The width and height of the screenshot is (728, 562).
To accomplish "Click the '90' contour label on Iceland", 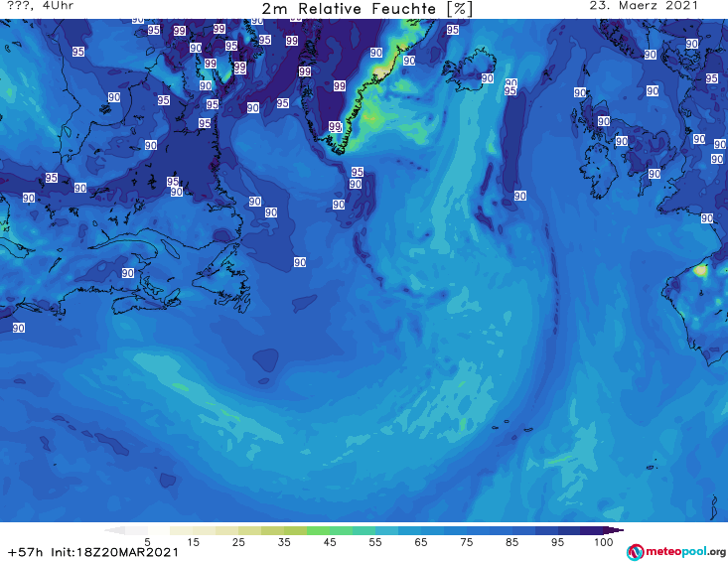I will click(487, 78).
